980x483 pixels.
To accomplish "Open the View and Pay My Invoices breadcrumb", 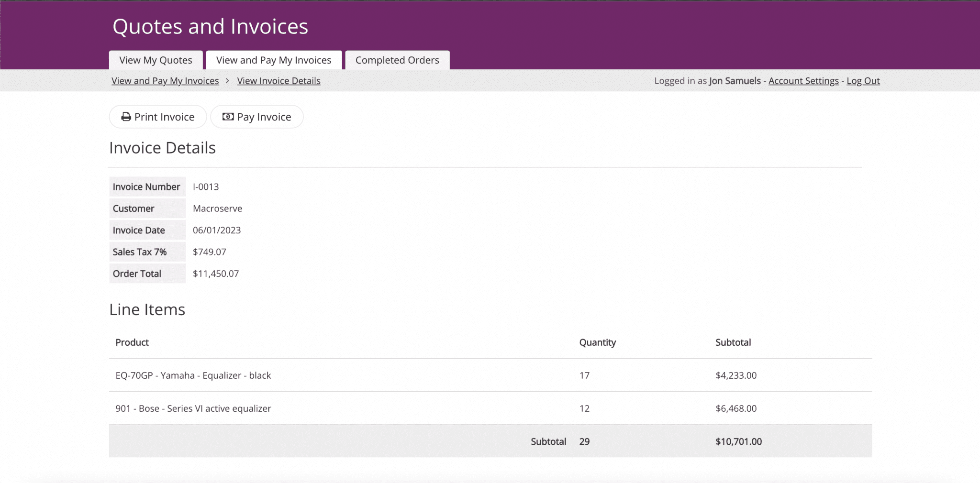I will [x=165, y=80].
